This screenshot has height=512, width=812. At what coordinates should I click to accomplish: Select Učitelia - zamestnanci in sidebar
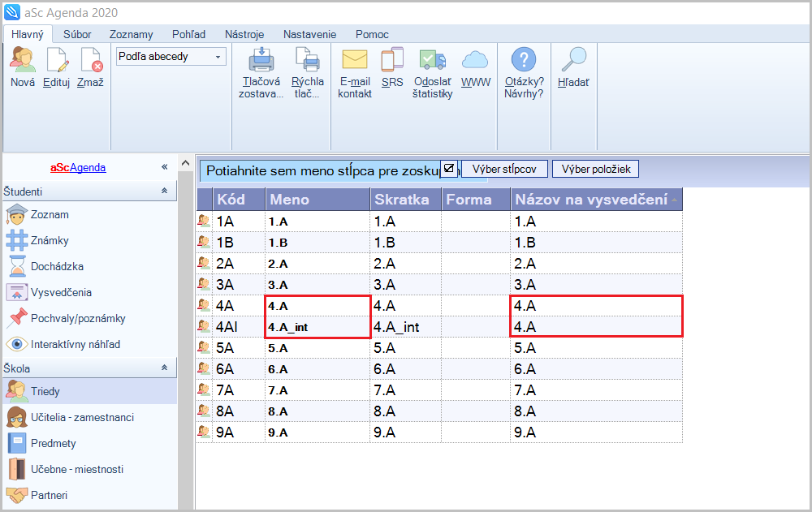(82, 417)
